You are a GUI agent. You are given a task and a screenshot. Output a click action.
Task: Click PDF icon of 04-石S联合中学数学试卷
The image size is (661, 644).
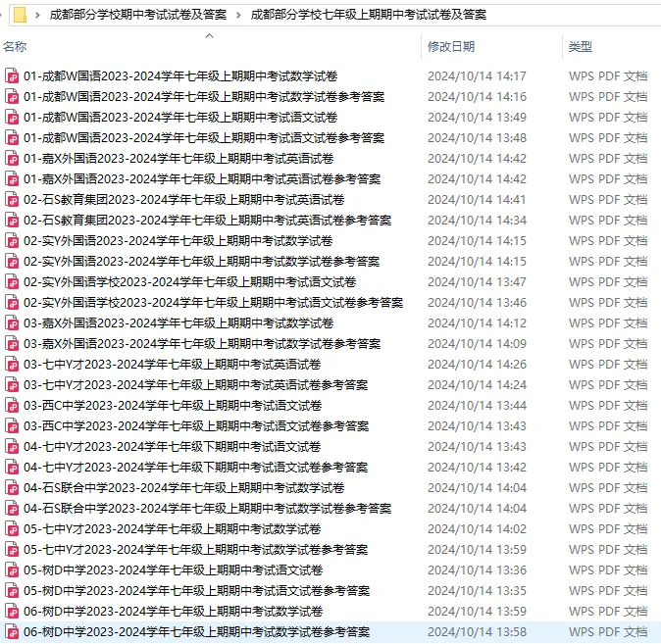(x=12, y=488)
